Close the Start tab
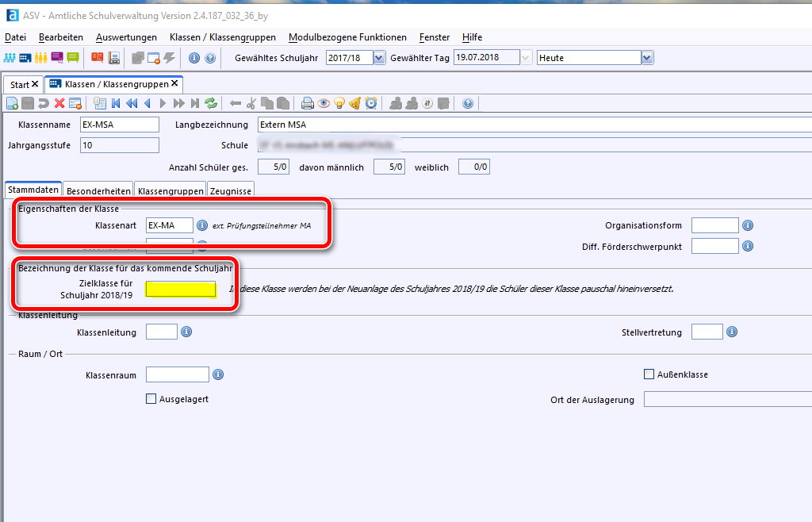The height and width of the screenshot is (522, 812). point(35,84)
